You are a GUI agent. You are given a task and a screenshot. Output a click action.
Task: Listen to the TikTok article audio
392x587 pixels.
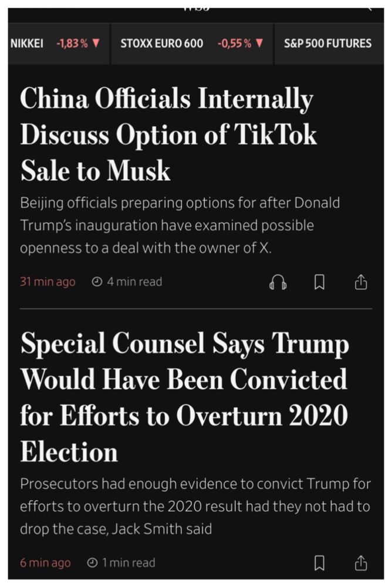point(279,282)
